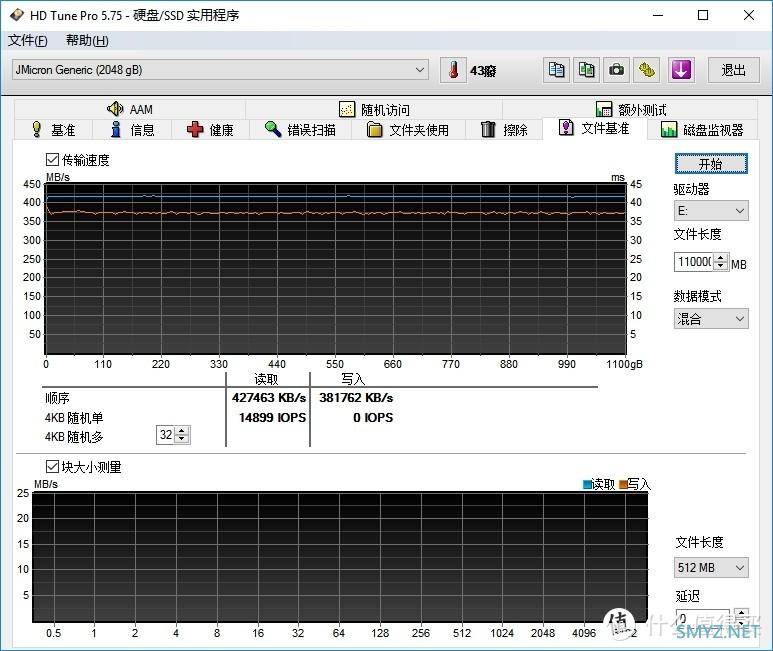The width and height of the screenshot is (773, 651).
Task: Switch to the 随机访问 tab
Action: [x=374, y=109]
